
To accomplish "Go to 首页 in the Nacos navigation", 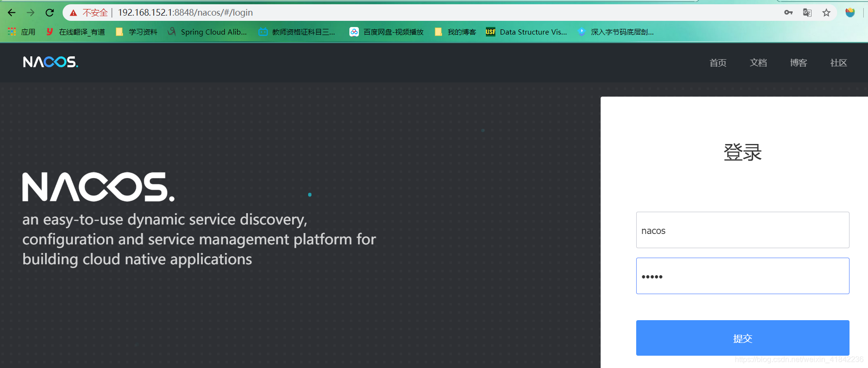I will pyautogui.click(x=718, y=63).
